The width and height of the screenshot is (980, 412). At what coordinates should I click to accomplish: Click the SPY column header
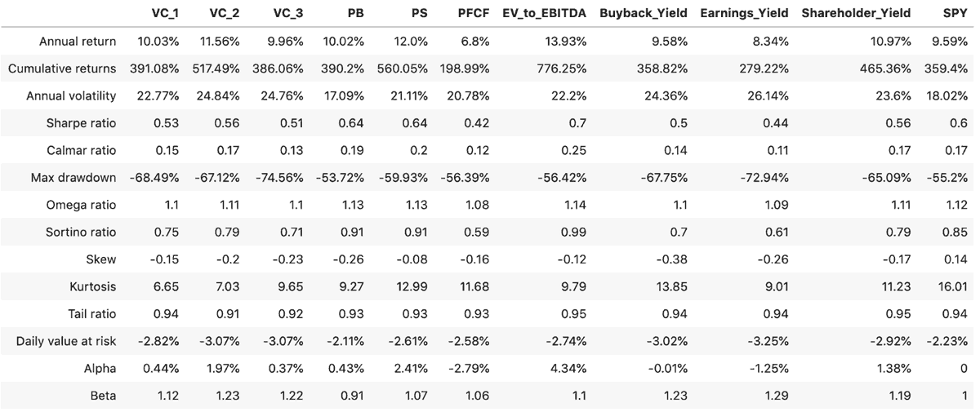(x=955, y=14)
